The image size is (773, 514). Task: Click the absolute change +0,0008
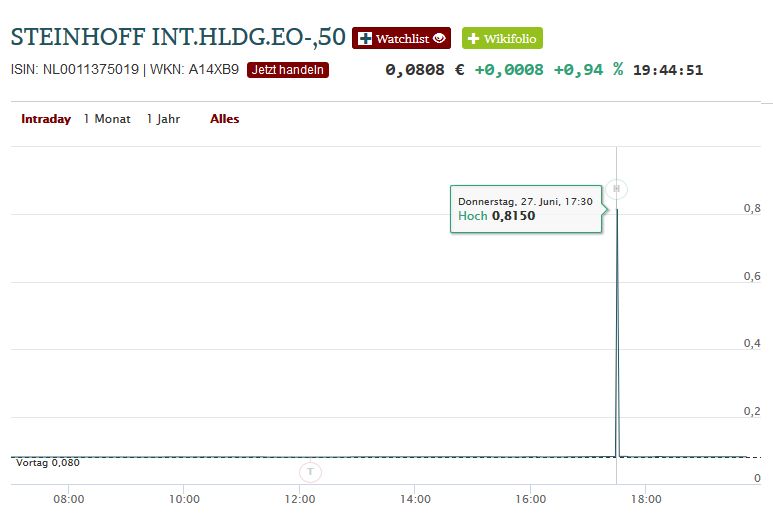509,70
